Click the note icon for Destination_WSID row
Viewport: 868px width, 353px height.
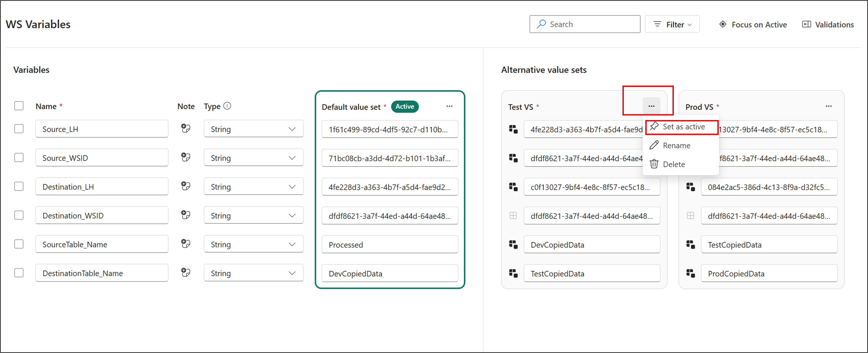coord(185,215)
